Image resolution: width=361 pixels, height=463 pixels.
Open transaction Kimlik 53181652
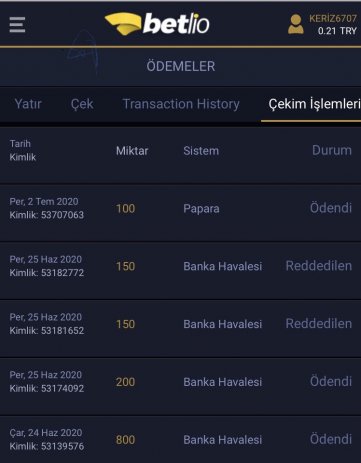coord(180,324)
